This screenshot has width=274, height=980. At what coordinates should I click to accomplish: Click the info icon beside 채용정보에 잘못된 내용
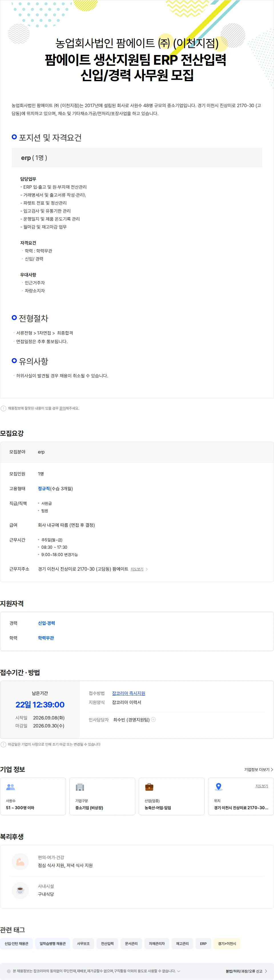click(3, 408)
